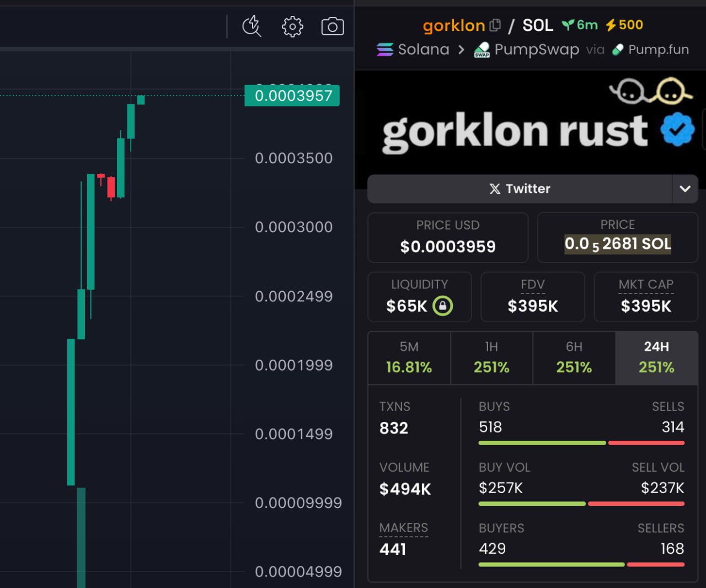706x588 pixels.
Task: Click the PumpSwap logo icon
Action: (482, 50)
